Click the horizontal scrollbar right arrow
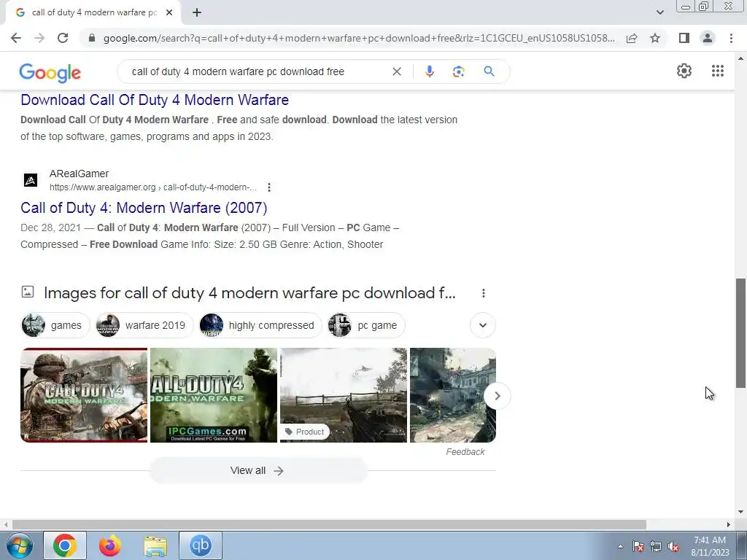Screen dimensions: 747x560 coord(729,524)
